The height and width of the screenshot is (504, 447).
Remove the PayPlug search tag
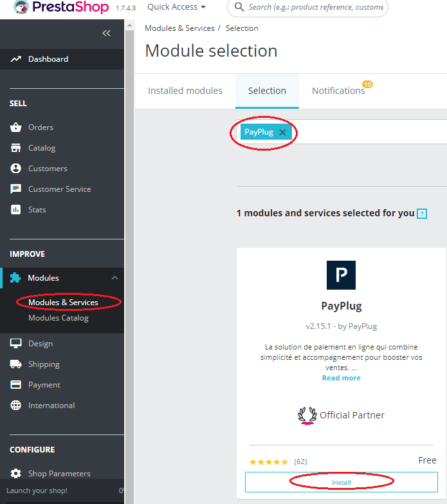[282, 132]
